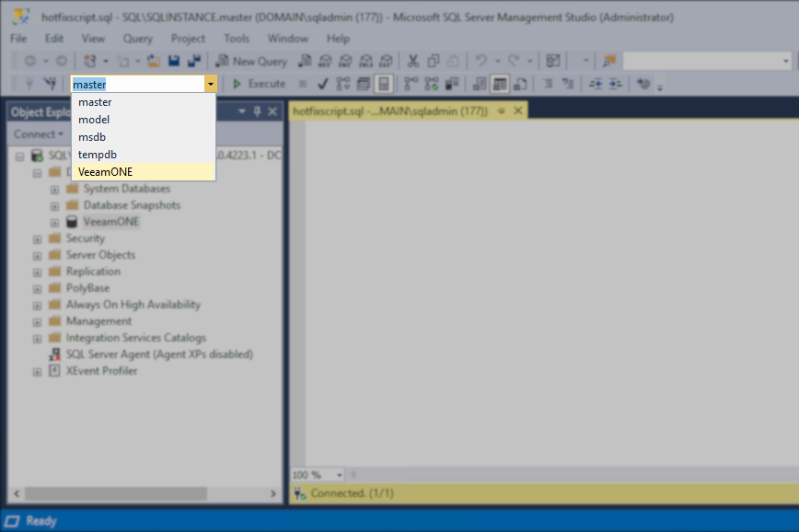Click the Available Databases combo box field
Viewport: 799px width, 532px height.
pos(137,84)
